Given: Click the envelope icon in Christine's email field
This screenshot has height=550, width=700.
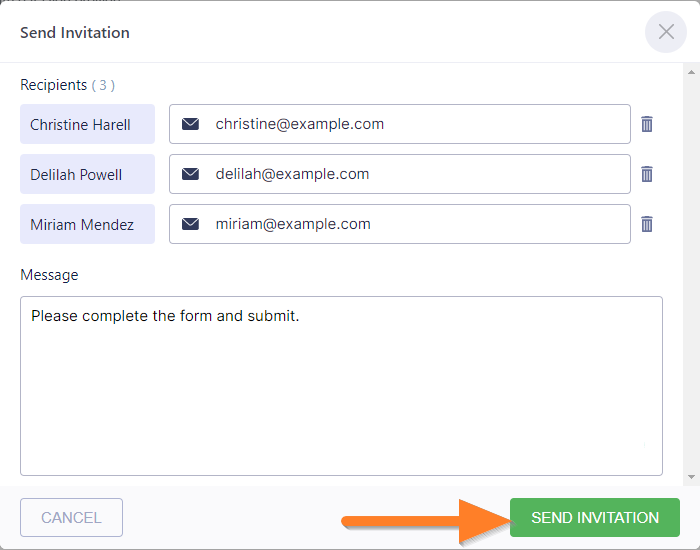Looking at the screenshot, I should pos(190,124).
